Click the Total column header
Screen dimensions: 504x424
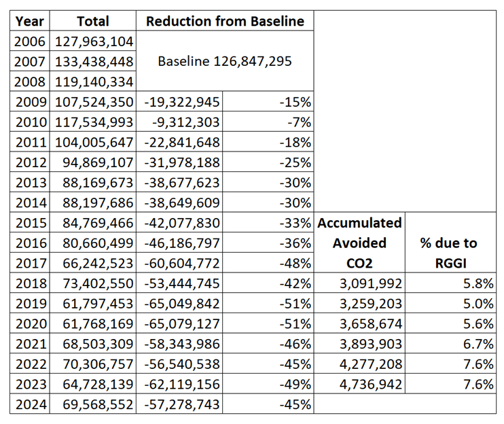point(92,21)
